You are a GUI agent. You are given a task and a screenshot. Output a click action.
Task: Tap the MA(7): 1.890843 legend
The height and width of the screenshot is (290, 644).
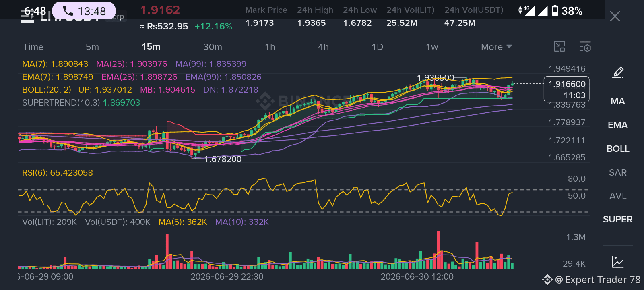pos(55,64)
